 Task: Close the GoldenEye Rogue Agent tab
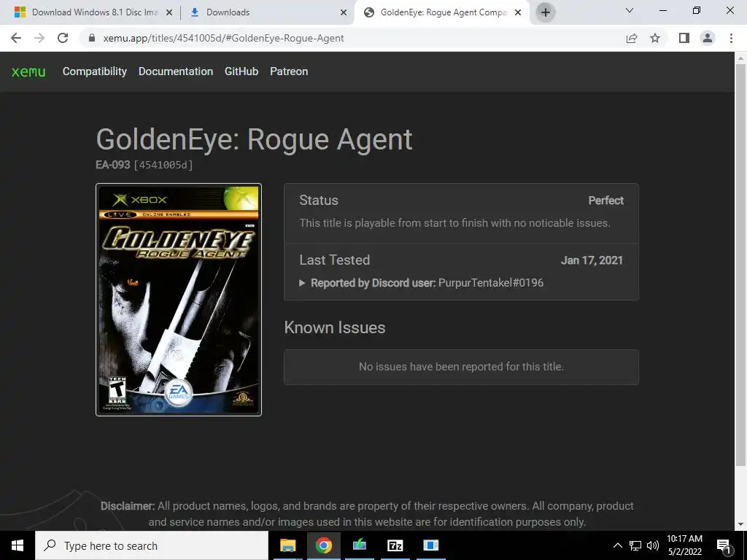point(518,12)
